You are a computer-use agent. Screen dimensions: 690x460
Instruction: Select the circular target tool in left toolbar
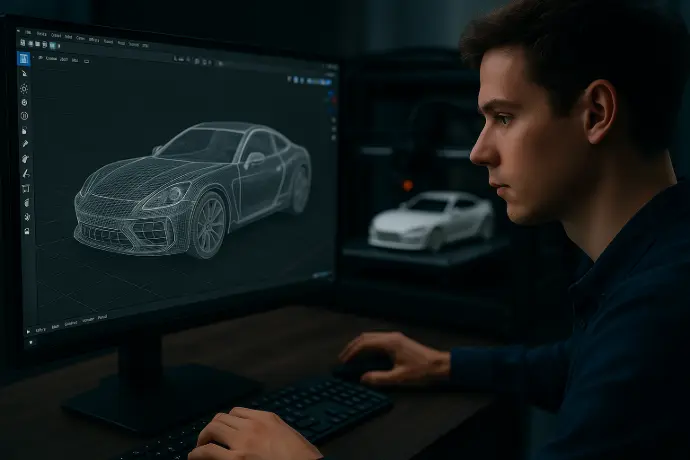24,102
